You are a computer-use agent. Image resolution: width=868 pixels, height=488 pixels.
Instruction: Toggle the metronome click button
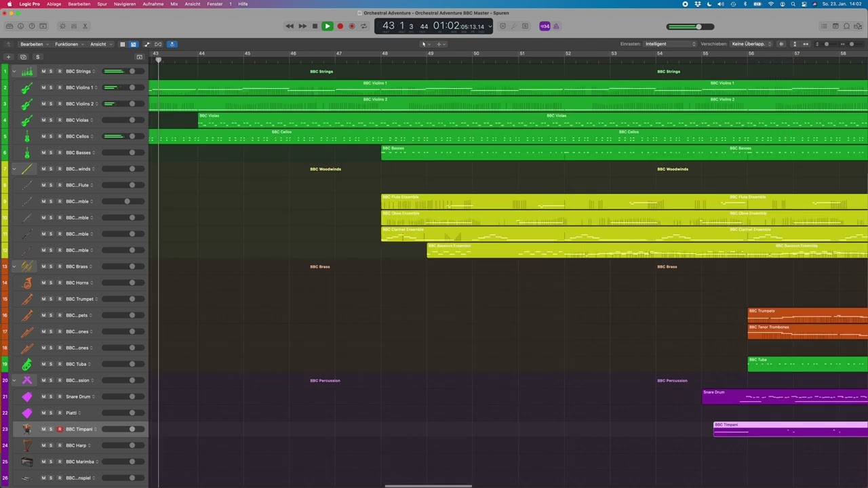coord(556,26)
